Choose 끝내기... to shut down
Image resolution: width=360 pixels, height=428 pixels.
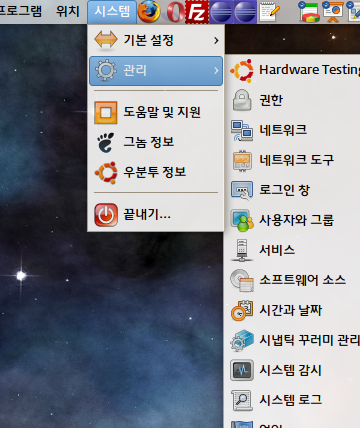pos(156,215)
